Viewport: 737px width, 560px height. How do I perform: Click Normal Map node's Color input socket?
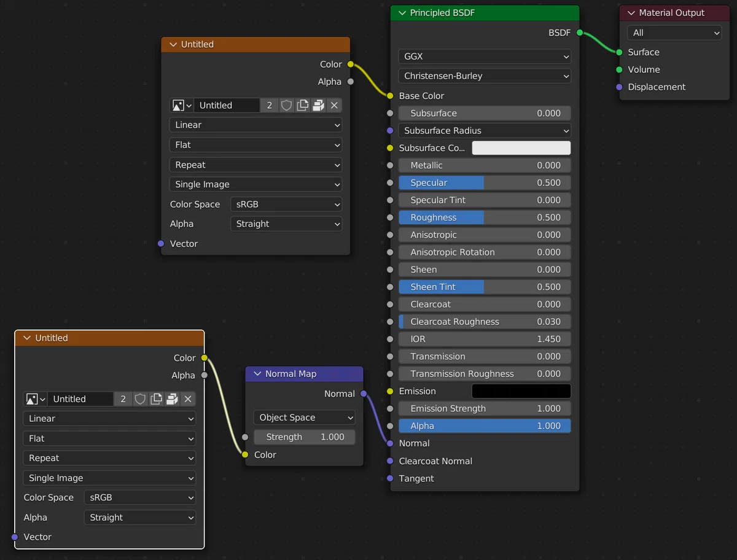(x=245, y=455)
